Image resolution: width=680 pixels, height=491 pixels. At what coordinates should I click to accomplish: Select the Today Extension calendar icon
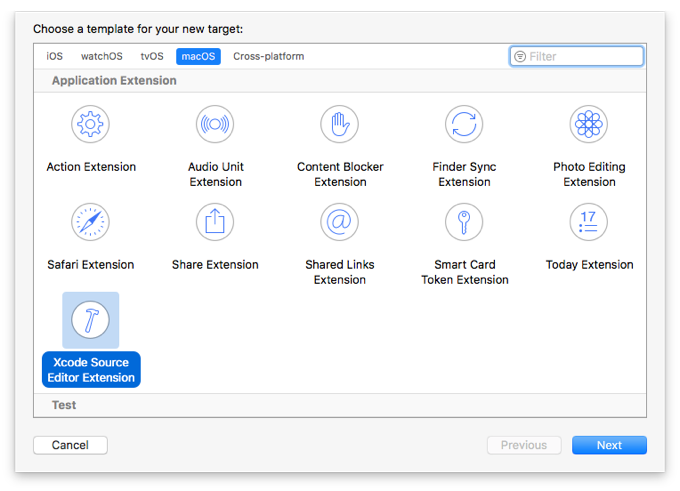click(588, 222)
